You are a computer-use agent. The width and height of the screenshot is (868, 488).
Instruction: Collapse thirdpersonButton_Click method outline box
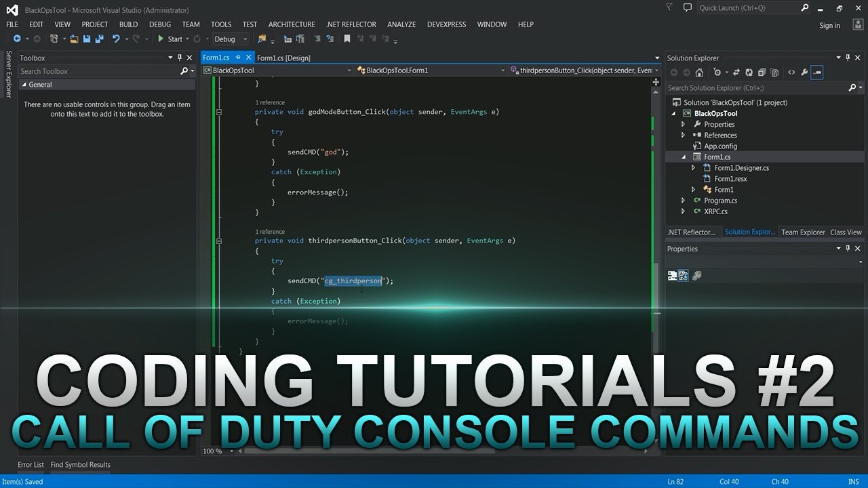pyautogui.click(x=219, y=241)
